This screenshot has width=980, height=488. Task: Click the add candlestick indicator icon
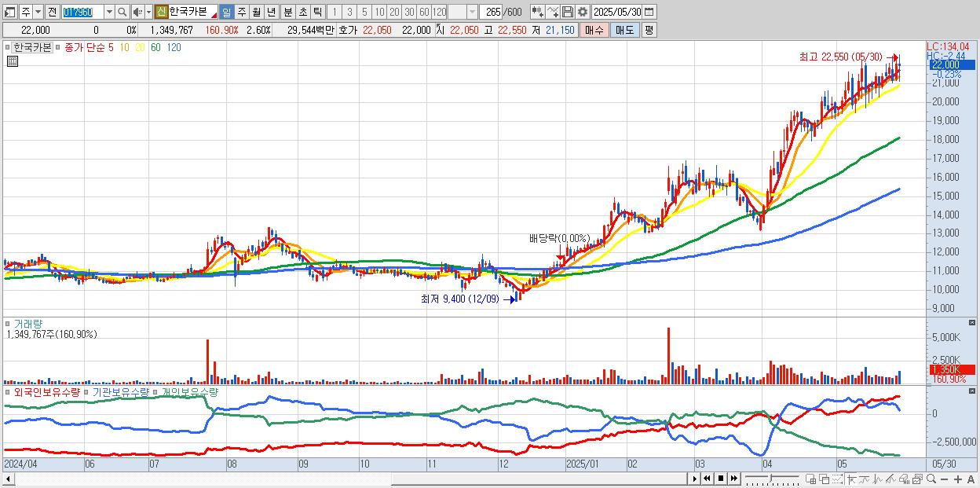click(536, 12)
